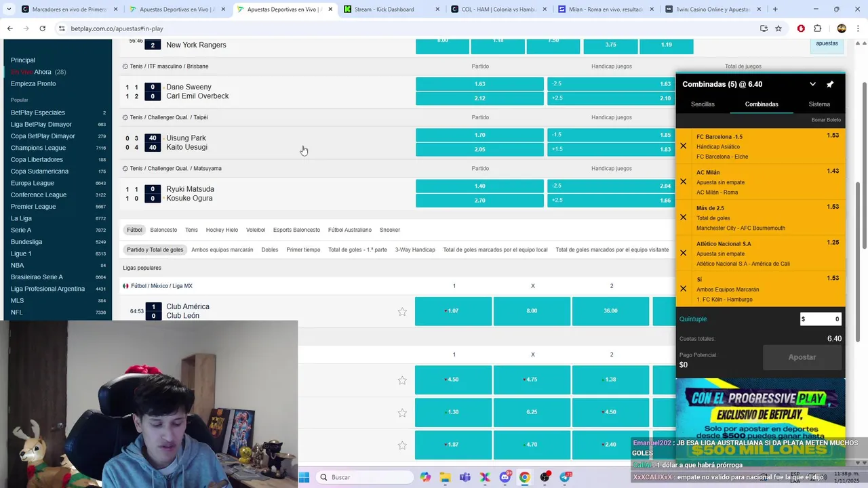Focus the stake amount input field

coord(821,319)
